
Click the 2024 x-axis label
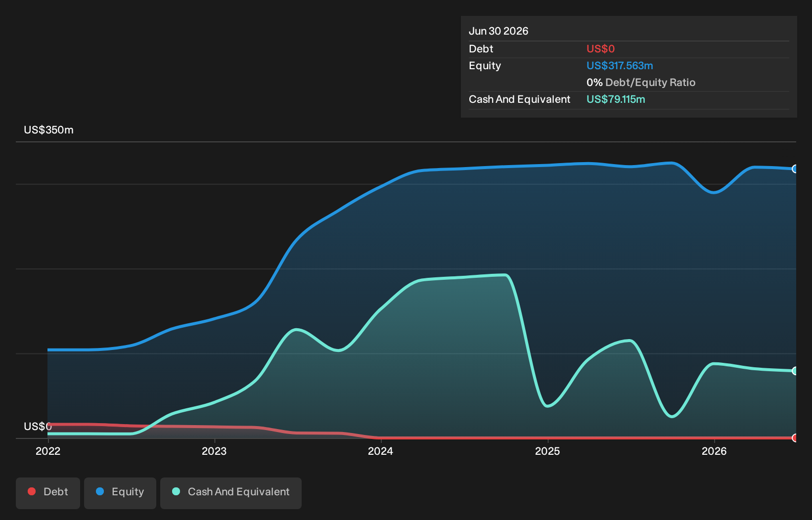[381, 451]
